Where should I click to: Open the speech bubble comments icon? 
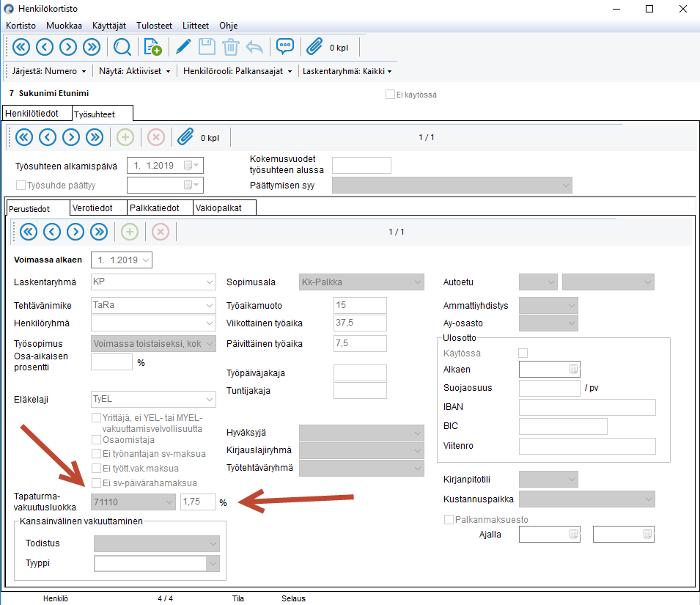[284, 47]
